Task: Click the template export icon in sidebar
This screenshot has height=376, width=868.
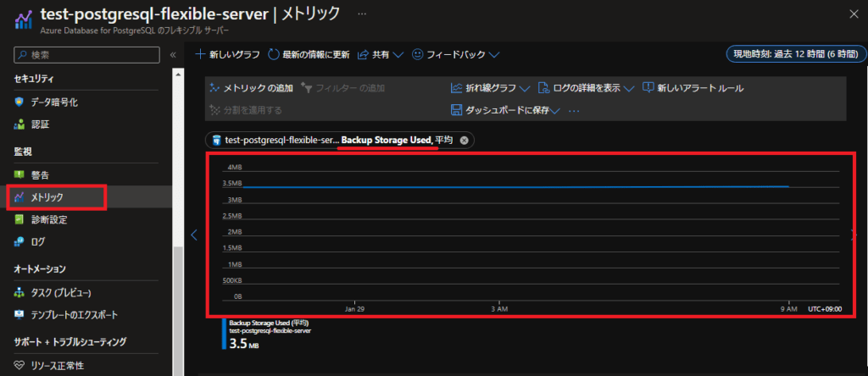Action: point(19,314)
